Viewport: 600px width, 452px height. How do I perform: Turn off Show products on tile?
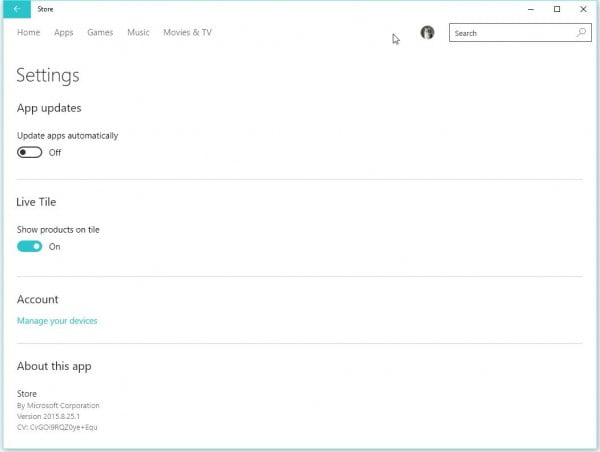(30, 246)
